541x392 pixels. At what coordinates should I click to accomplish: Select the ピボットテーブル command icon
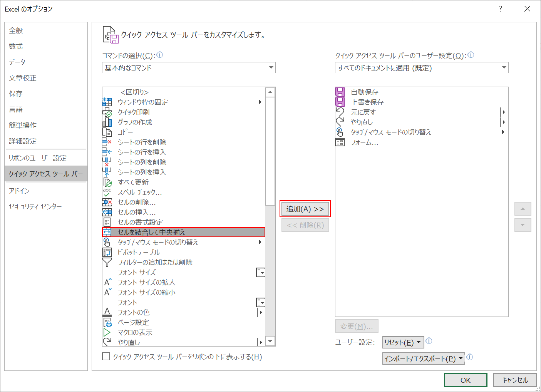[107, 252]
